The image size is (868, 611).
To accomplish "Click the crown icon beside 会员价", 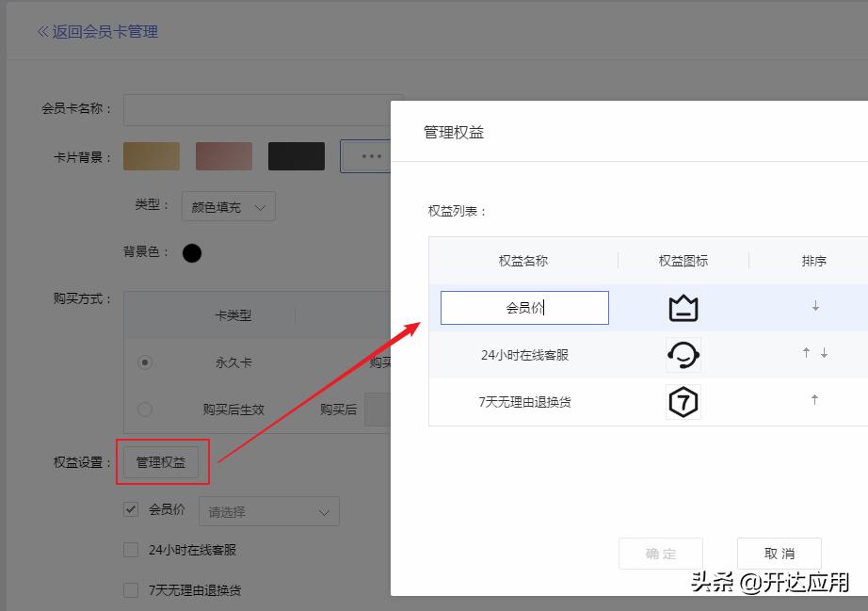I will [x=682, y=307].
